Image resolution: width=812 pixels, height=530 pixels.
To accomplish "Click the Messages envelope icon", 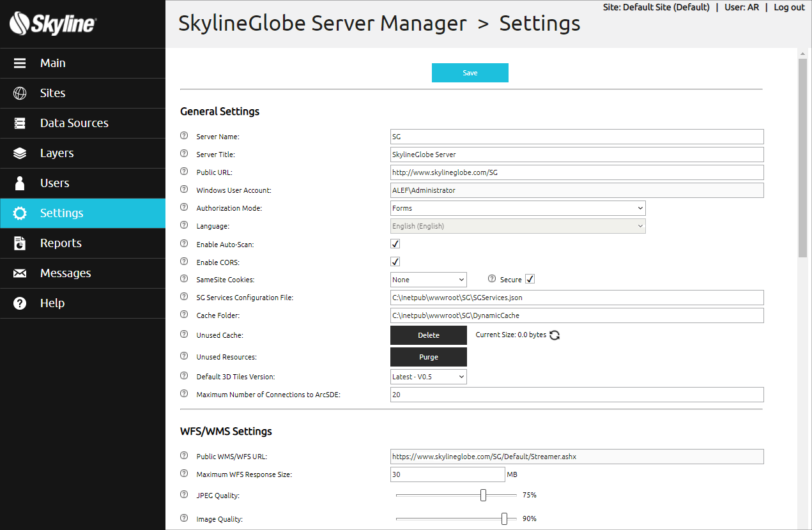I will tap(20, 273).
